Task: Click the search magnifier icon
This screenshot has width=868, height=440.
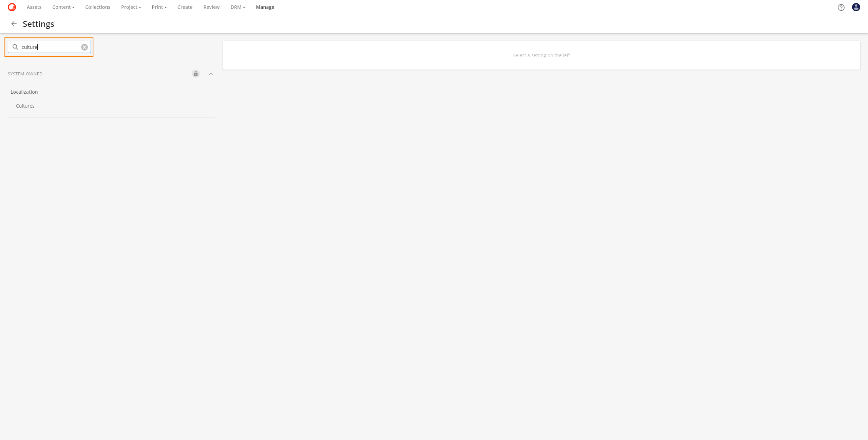Action: coord(15,47)
